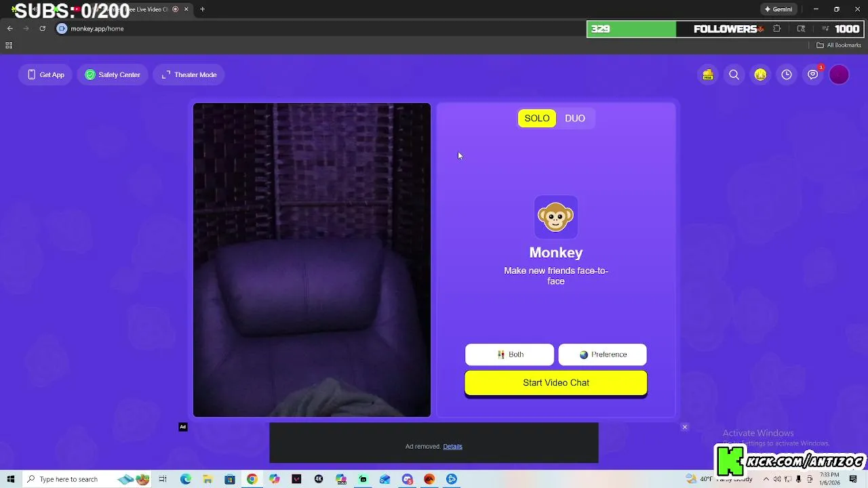
Task: Open the Windows Start menu
Action: coord(10,479)
